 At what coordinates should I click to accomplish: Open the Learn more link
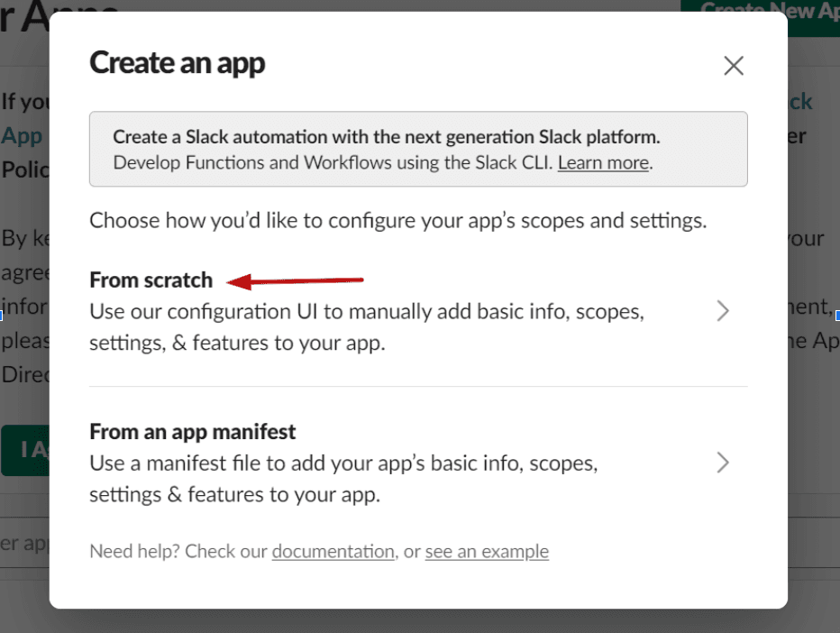pyautogui.click(x=603, y=162)
